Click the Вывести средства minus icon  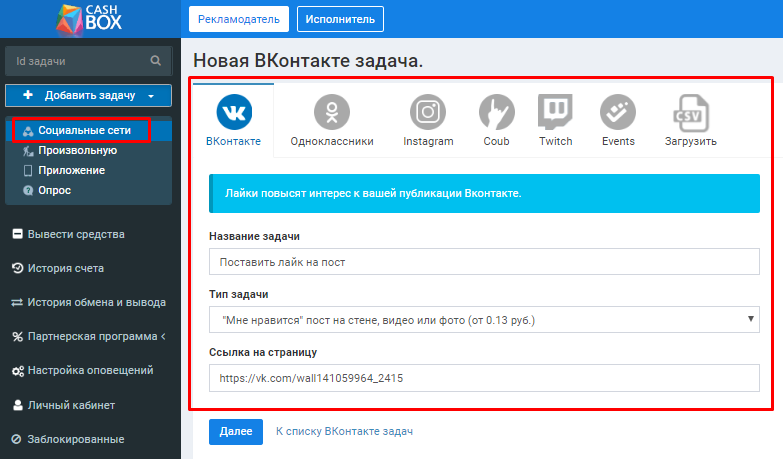[17, 234]
